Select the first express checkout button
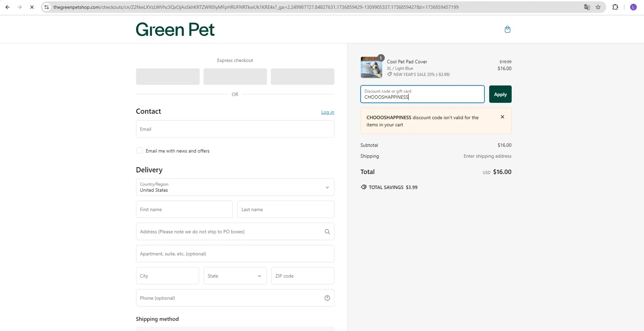644x331 pixels. pyautogui.click(x=168, y=77)
